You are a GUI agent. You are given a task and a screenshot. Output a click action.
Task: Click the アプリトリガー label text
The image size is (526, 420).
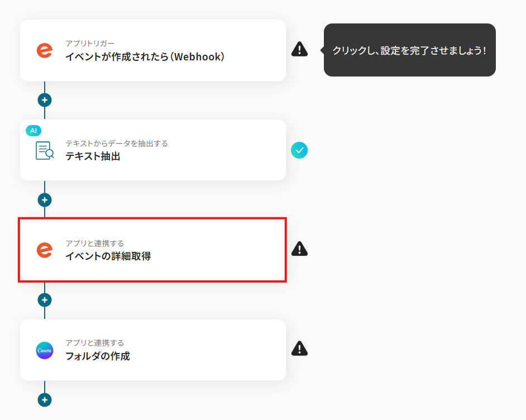point(90,43)
